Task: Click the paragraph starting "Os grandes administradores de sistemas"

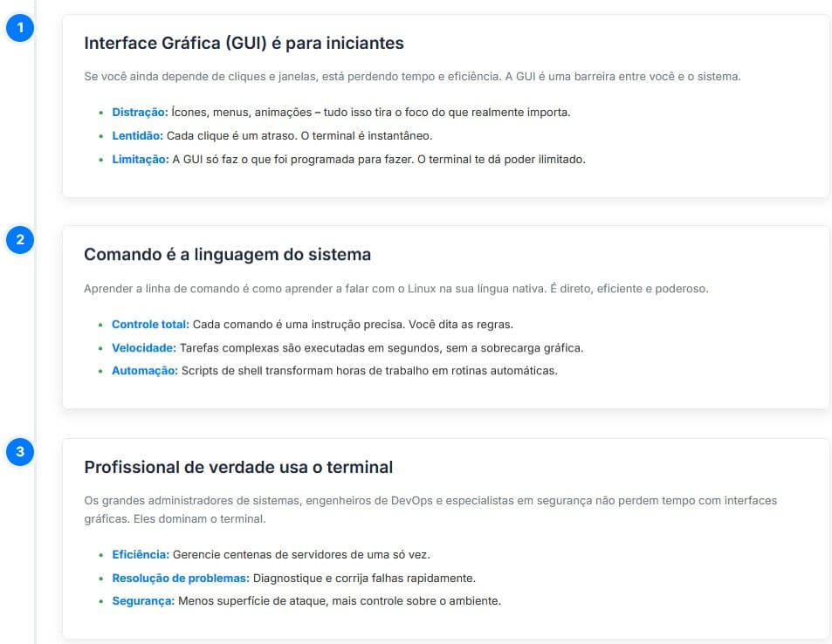Action: coord(430,510)
